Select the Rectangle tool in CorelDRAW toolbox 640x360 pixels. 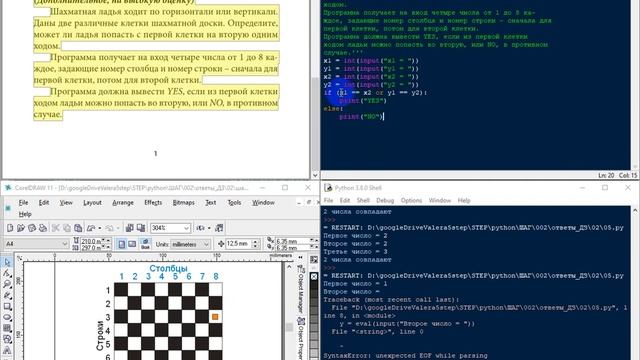(7, 306)
